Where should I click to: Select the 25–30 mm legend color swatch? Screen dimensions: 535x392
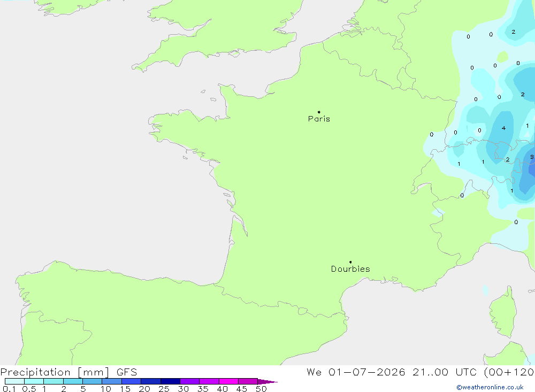pyautogui.click(x=170, y=381)
